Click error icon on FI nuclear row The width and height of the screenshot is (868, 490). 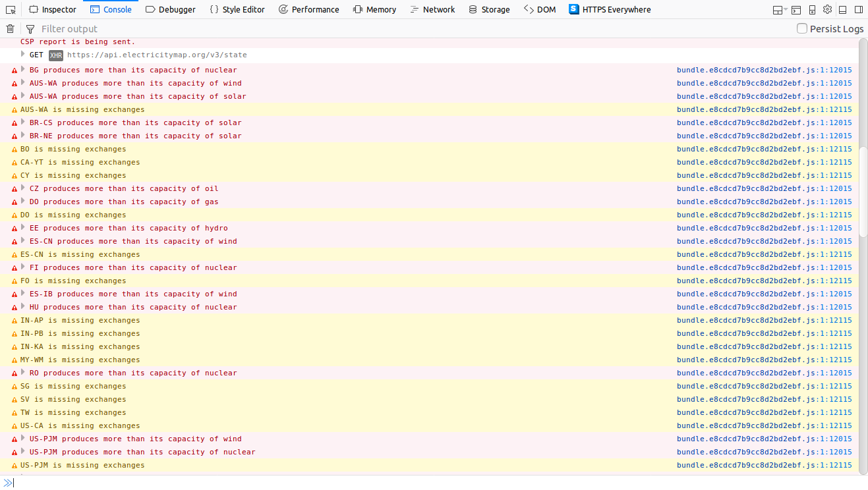pos(14,268)
